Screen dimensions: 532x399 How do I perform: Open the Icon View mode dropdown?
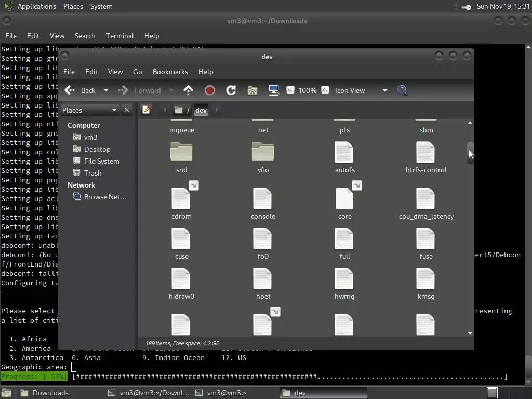coord(361,90)
